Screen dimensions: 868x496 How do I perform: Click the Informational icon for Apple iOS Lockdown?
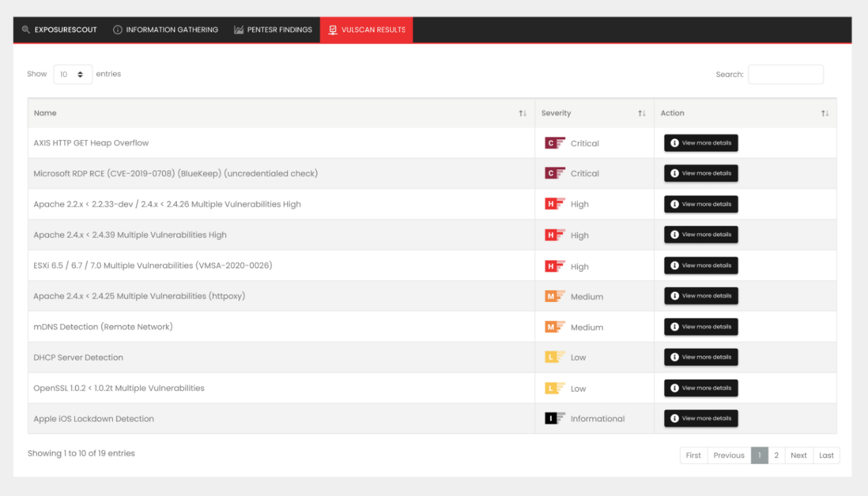(555, 418)
